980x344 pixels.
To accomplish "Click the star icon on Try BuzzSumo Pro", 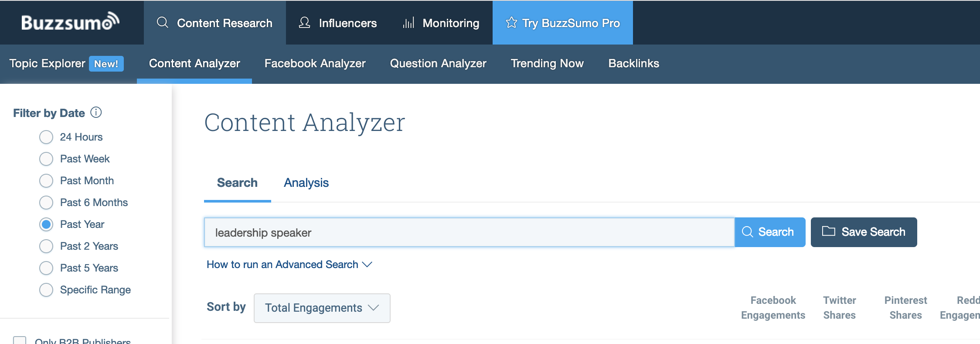I will [511, 22].
